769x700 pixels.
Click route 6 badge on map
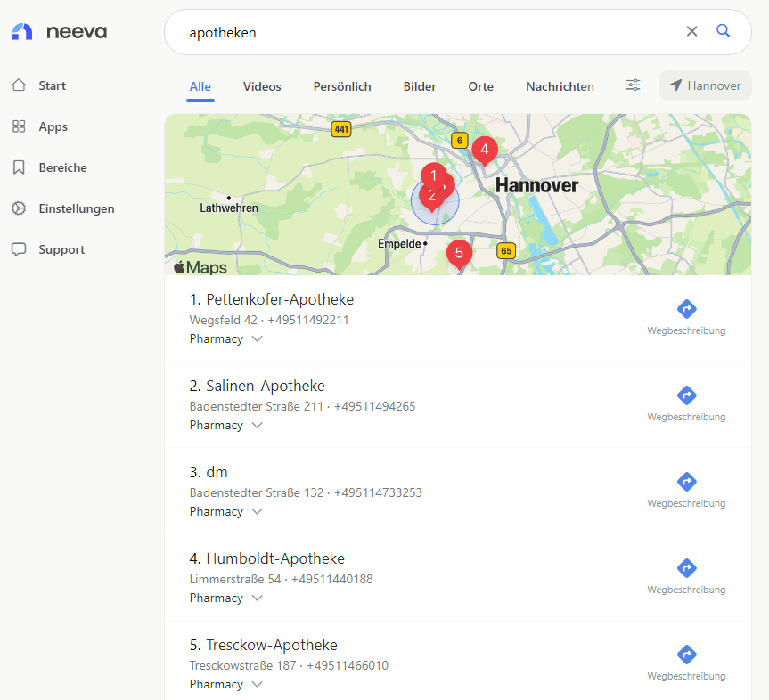click(460, 141)
